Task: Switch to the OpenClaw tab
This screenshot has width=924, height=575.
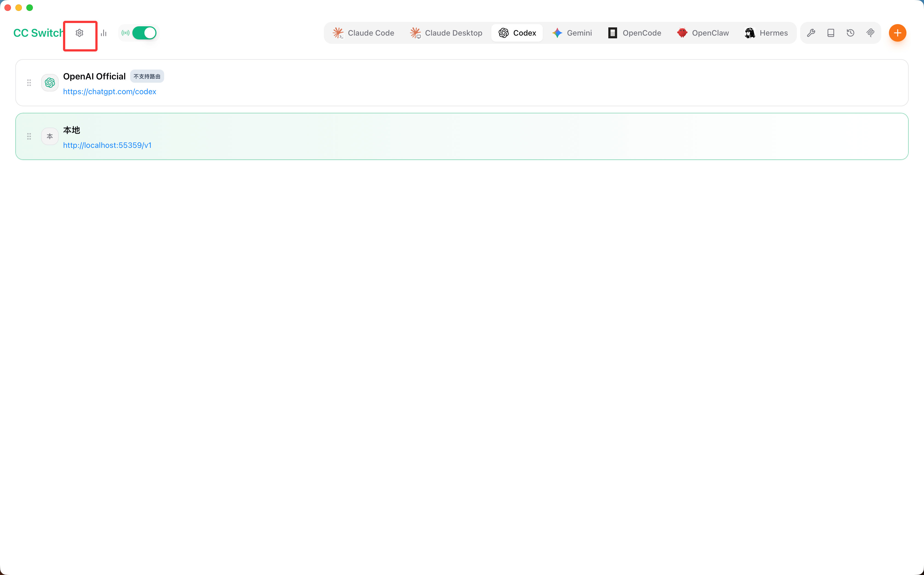Action: pyautogui.click(x=703, y=33)
